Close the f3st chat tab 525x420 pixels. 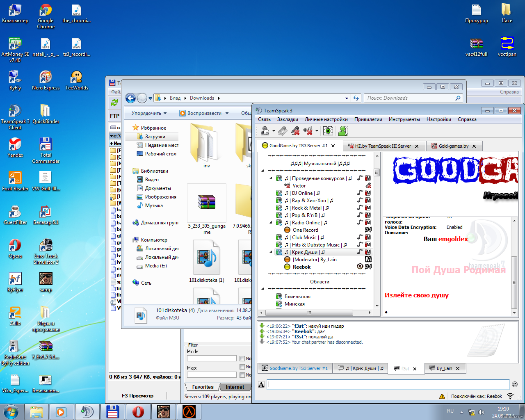click(415, 369)
